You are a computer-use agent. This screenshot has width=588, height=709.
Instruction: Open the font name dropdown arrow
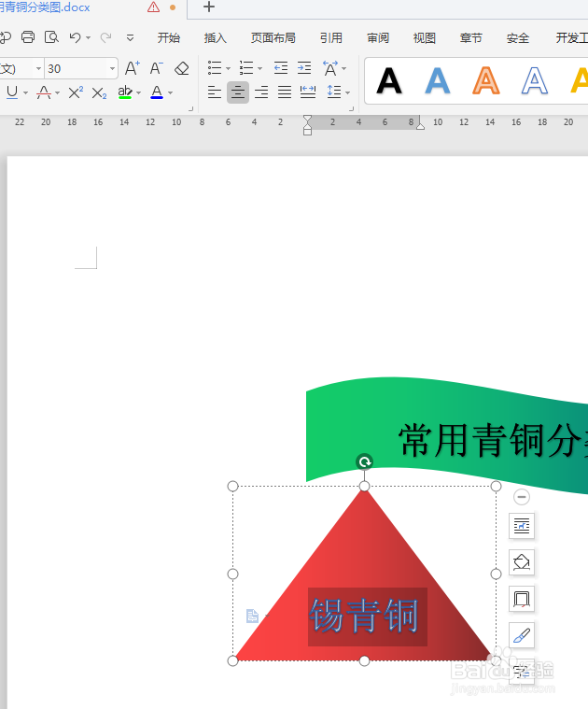[x=38, y=69]
